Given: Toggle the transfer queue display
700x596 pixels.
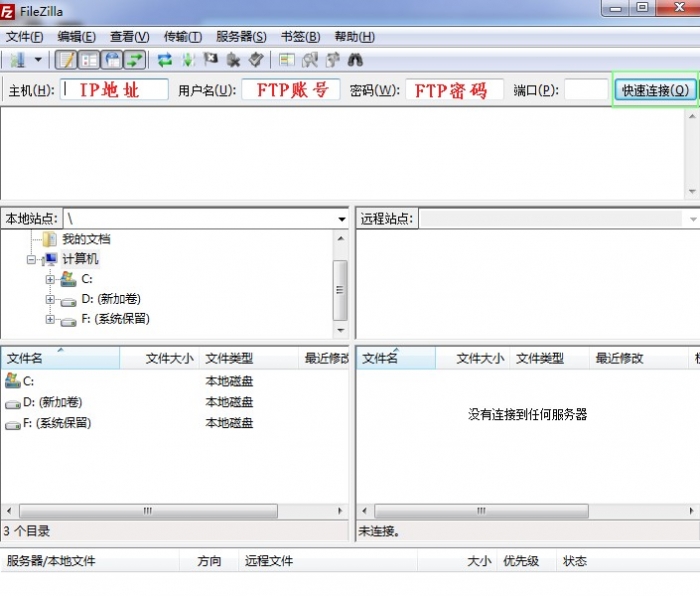Looking at the screenshot, I should coord(134,60).
